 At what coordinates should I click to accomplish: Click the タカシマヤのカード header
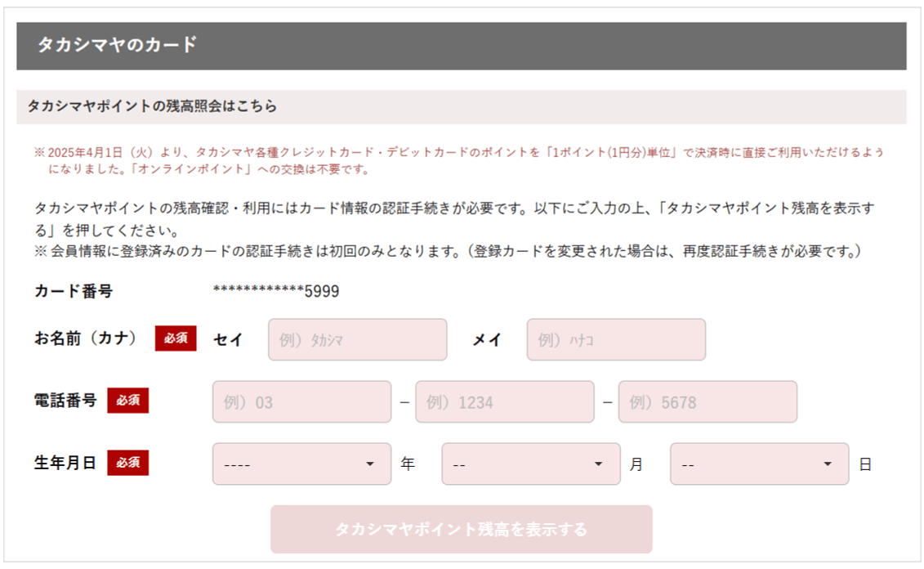click(x=462, y=46)
